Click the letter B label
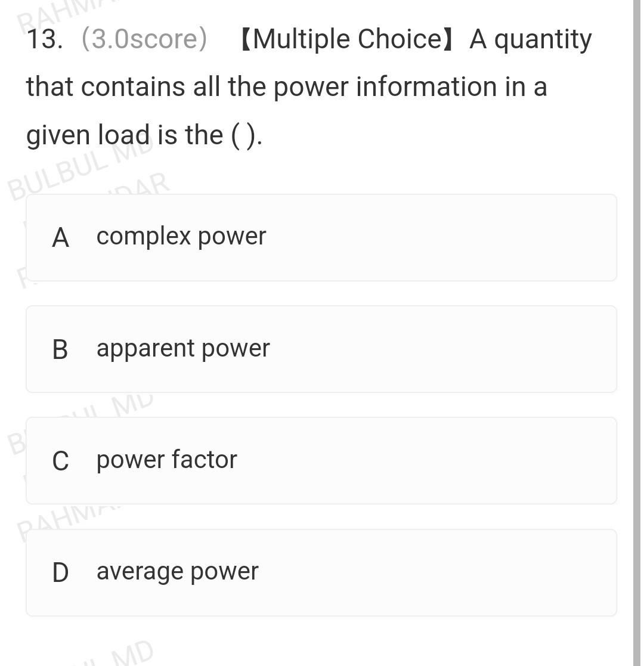 (60, 349)
